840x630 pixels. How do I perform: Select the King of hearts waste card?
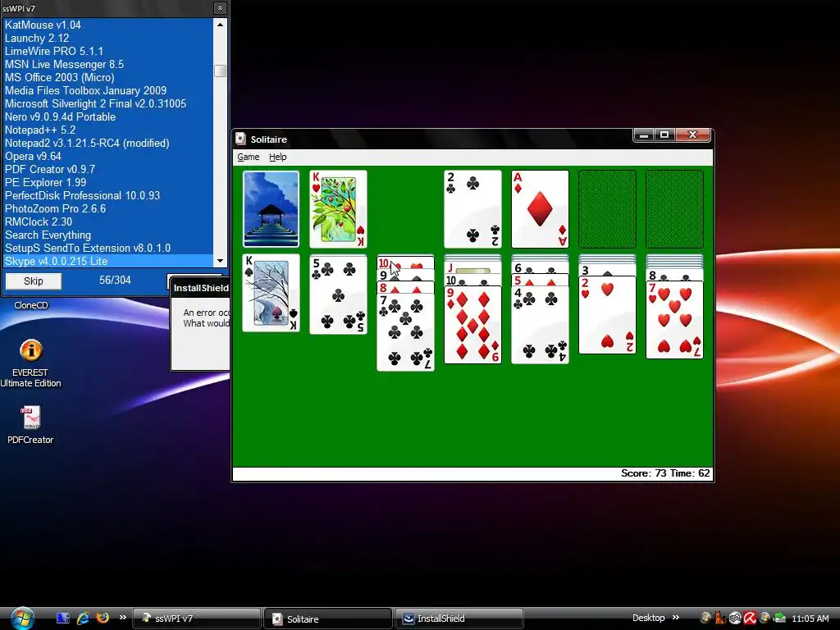pos(338,209)
